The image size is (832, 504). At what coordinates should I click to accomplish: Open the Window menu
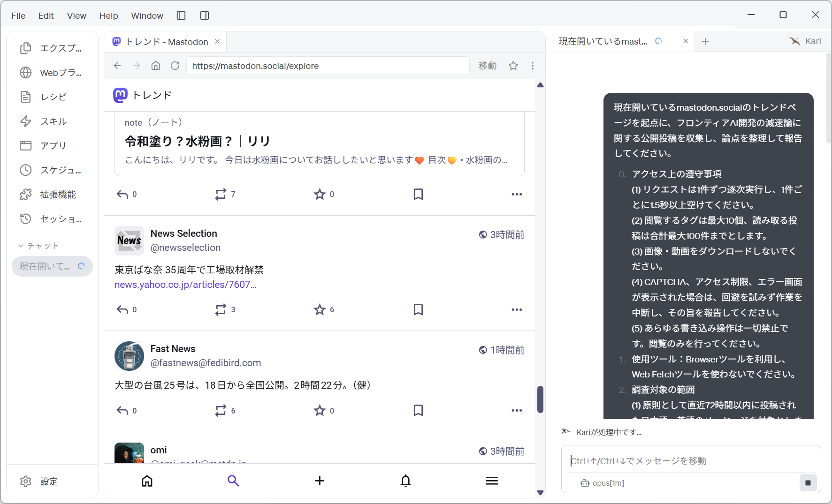tap(147, 15)
